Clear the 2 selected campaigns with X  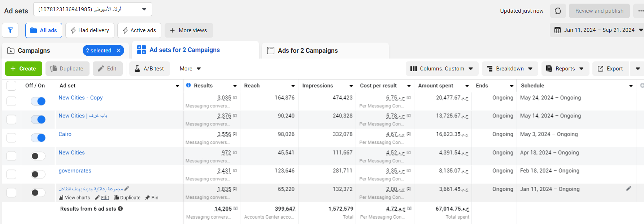click(118, 51)
